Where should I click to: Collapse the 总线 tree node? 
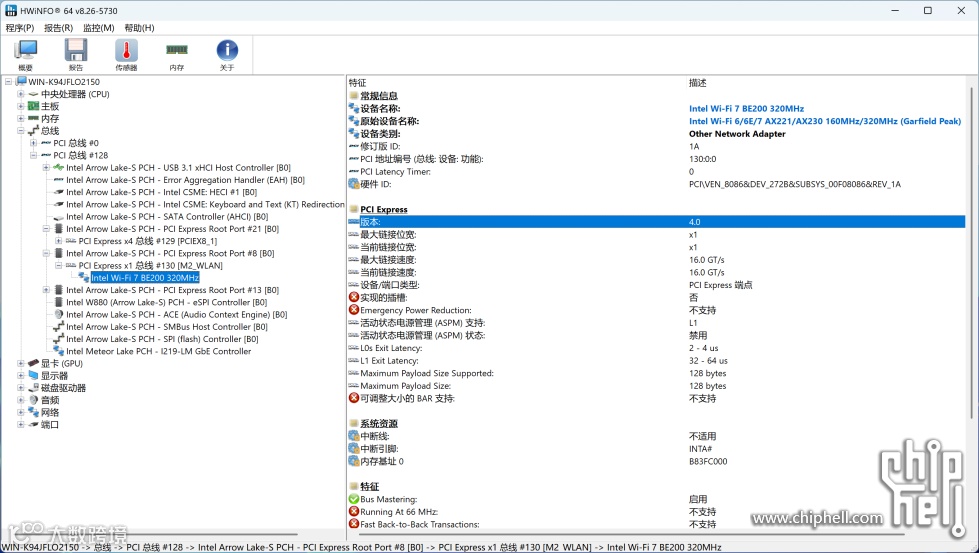tap(21, 131)
